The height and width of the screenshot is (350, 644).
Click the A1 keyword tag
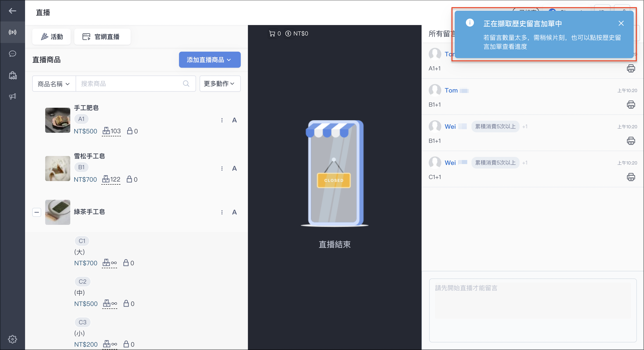pyautogui.click(x=81, y=119)
